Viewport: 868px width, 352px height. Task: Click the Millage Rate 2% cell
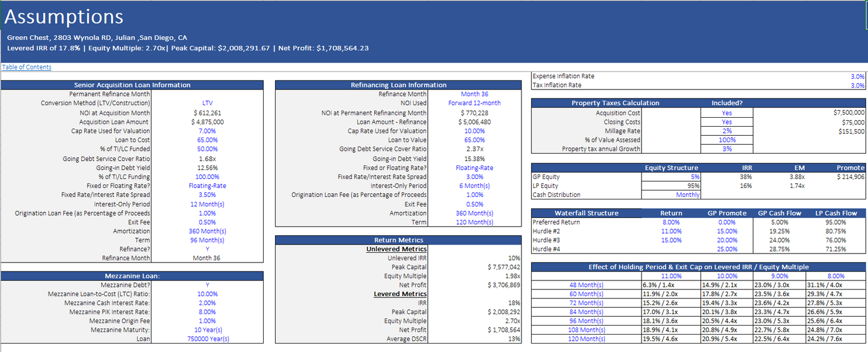click(727, 131)
